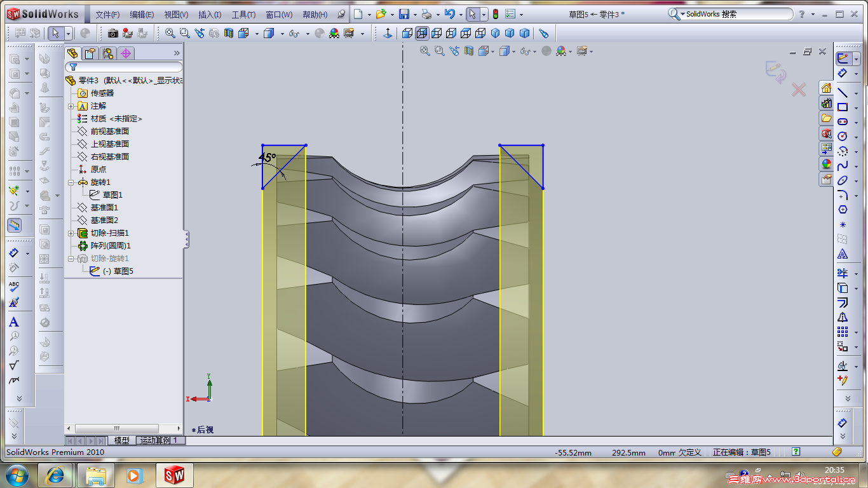Select the Straight Slot sketch tool

pyautogui.click(x=843, y=121)
